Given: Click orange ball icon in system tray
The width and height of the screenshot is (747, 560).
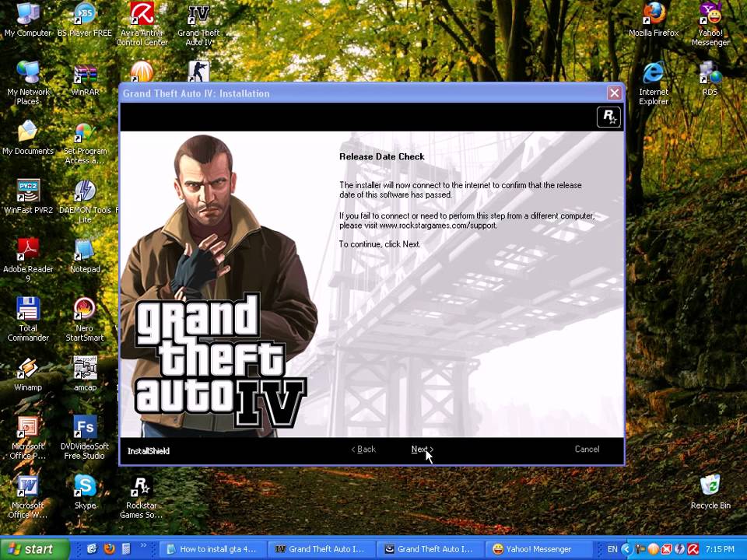Looking at the screenshot, I should pyautogui.click(x=654, y=549).
